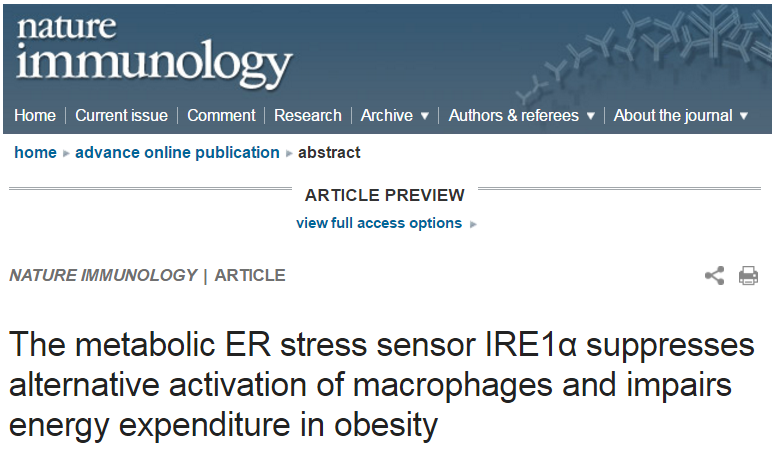The width and height of the screenshot is (772, 460).
Task: Open the 'advance online publication' breadcrumb link
Action: click(177, 153)
